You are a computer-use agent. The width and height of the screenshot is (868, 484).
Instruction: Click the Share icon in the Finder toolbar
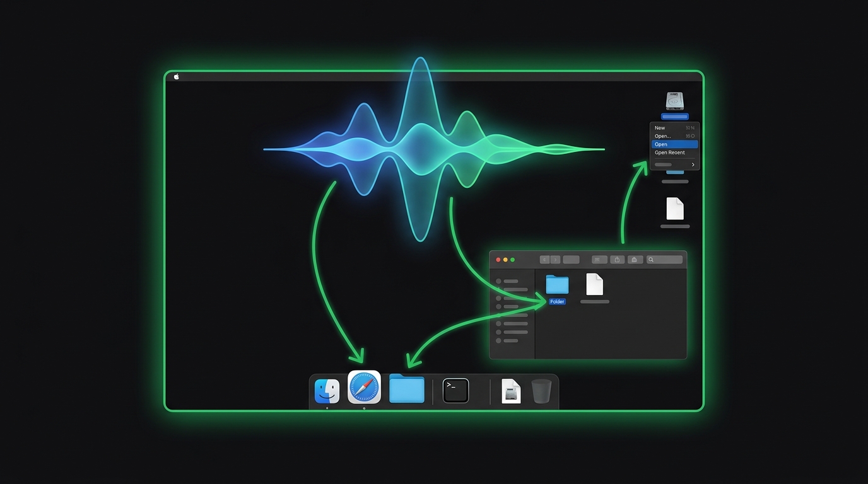point(617,259)
